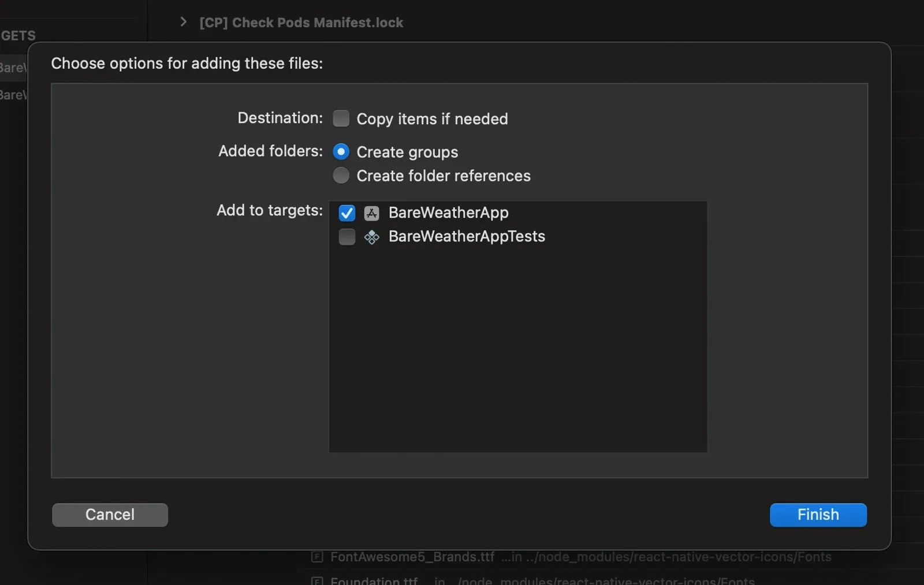Select the Create groups radio button

pyautogui.click(x=341, y=152)
